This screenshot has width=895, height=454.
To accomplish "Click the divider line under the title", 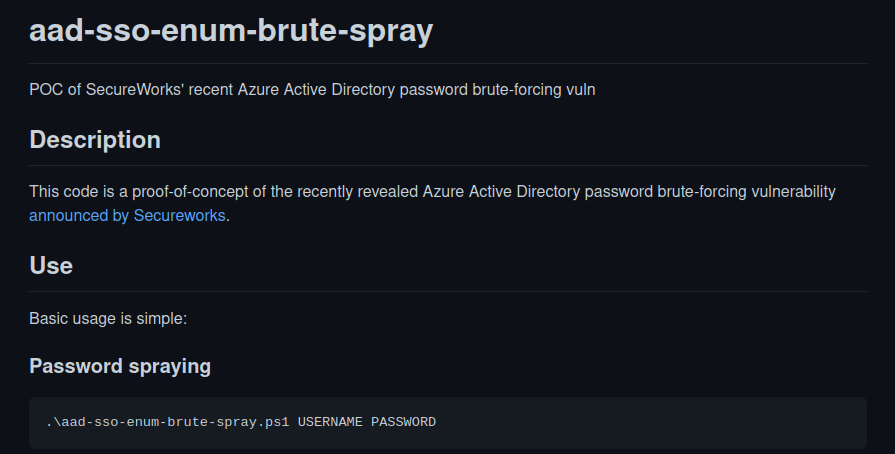I will pyautogui.click(x=448, y=63).
